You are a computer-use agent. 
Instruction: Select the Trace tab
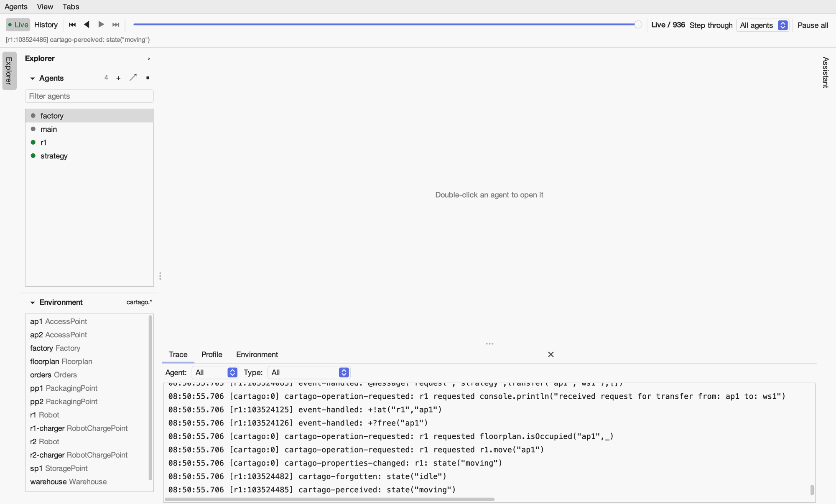(x=178, y=354)
